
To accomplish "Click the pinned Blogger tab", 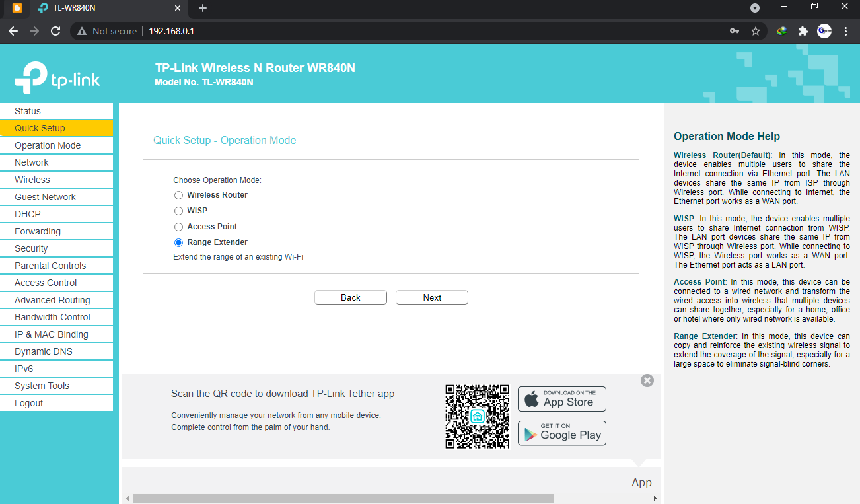I will pyautogui.click(x=17, y=8).
